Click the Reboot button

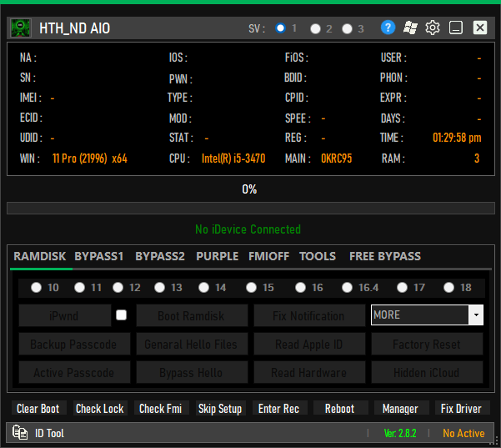pos(340,408)
